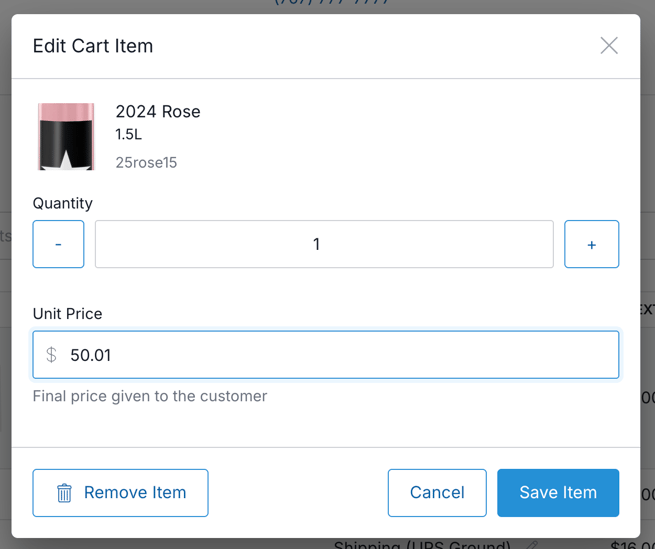This screenshot has height=549, width=655.
Task: Click the 25rose15 SKU text
Action: (x=146, y=163)
